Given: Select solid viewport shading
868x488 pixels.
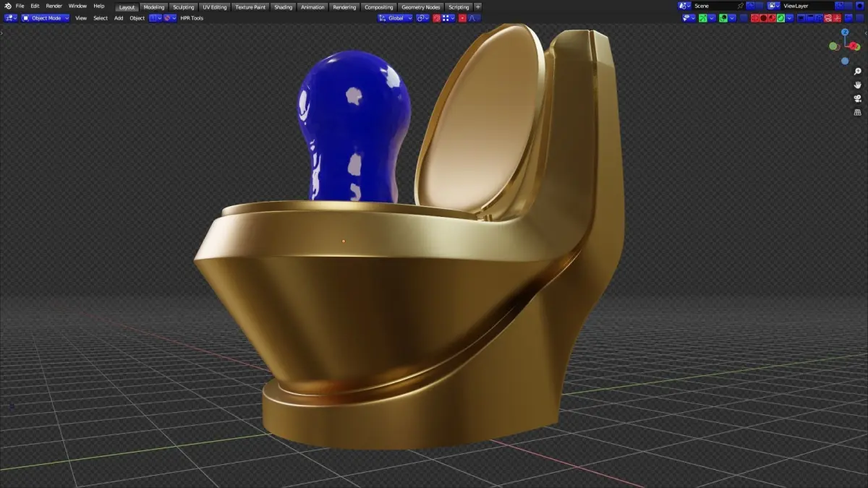Looking at the screenshot, I should point(763,18).
